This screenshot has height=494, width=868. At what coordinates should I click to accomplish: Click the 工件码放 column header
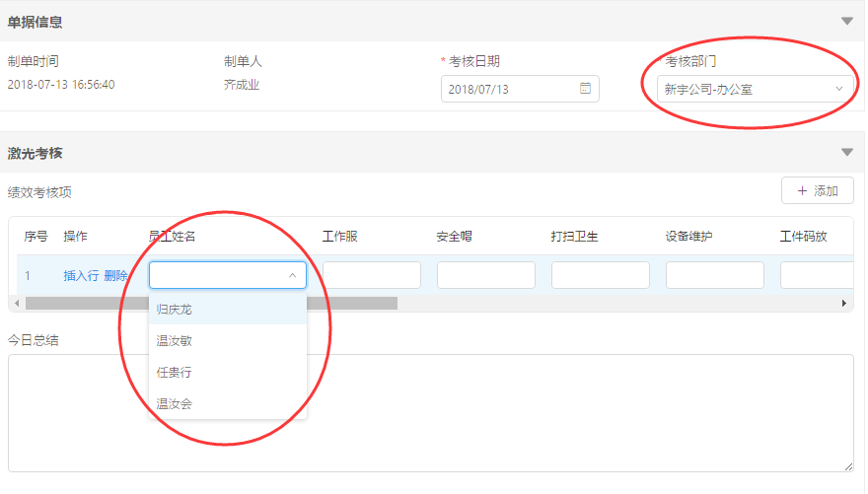tap(803, 237)
